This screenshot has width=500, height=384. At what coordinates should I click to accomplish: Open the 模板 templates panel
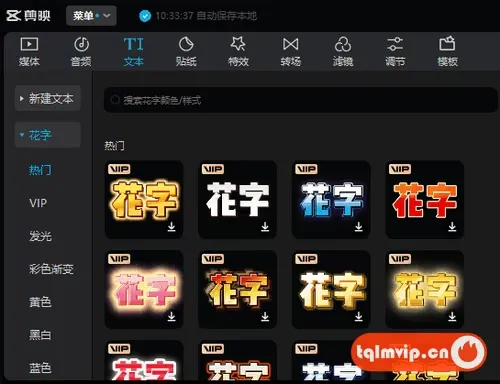[x=447, y=52]
